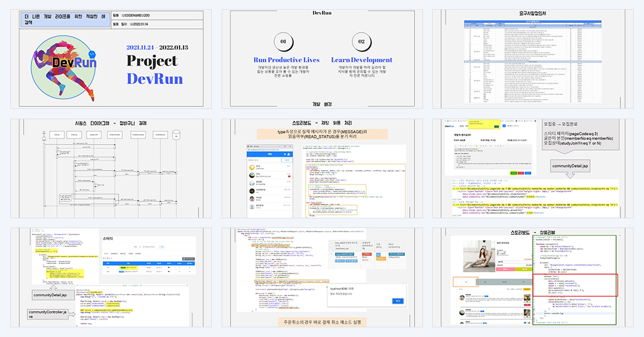This screenshot has height=337, width=644.
Task: Click the '개발 배경' footer text
Action: coord(321,104)
